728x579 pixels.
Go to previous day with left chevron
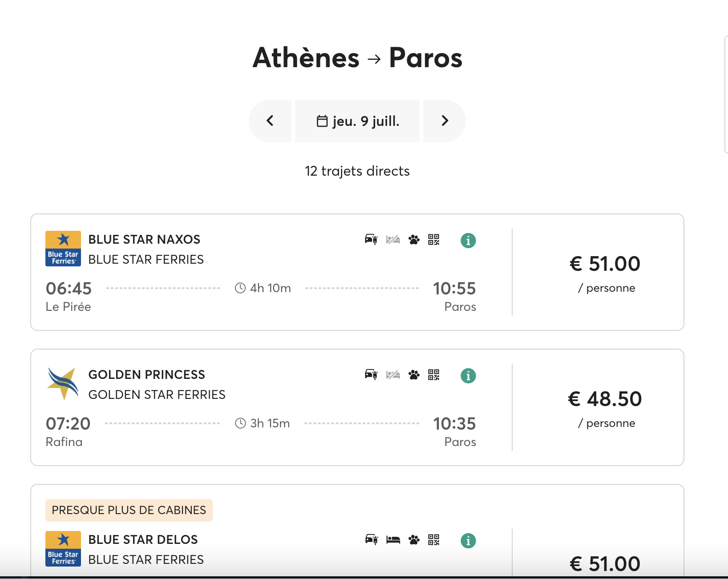270,121
